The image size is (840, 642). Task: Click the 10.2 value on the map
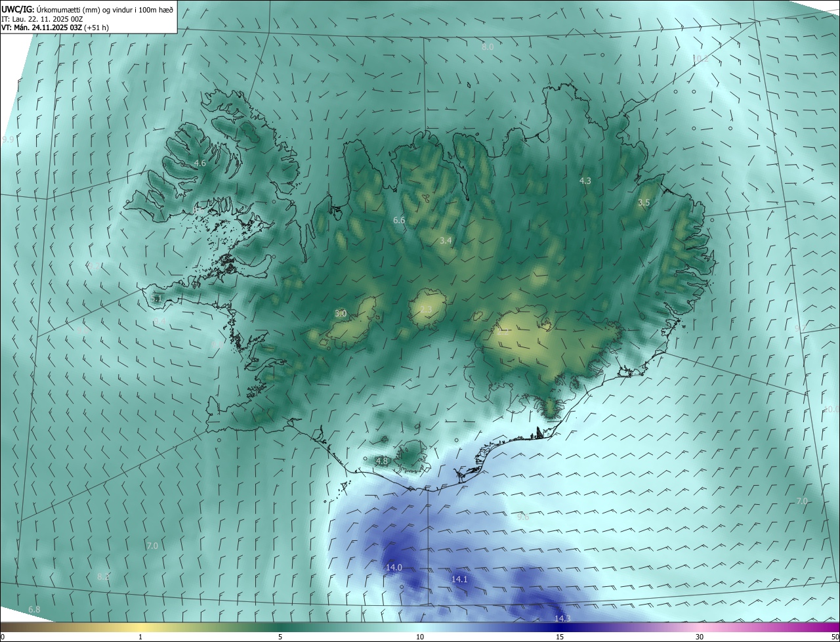tap(701, 59)
